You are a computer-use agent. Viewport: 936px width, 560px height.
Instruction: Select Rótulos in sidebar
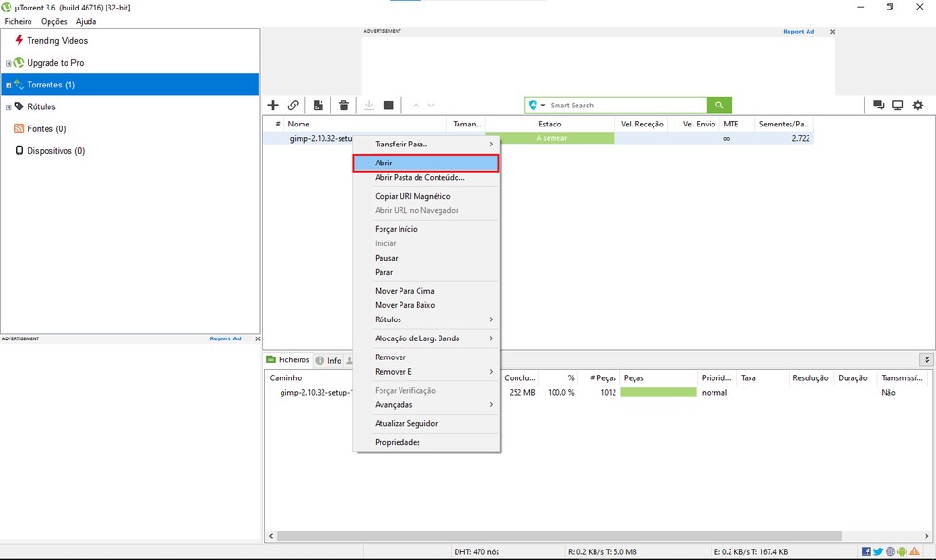(x=41, y=106)
